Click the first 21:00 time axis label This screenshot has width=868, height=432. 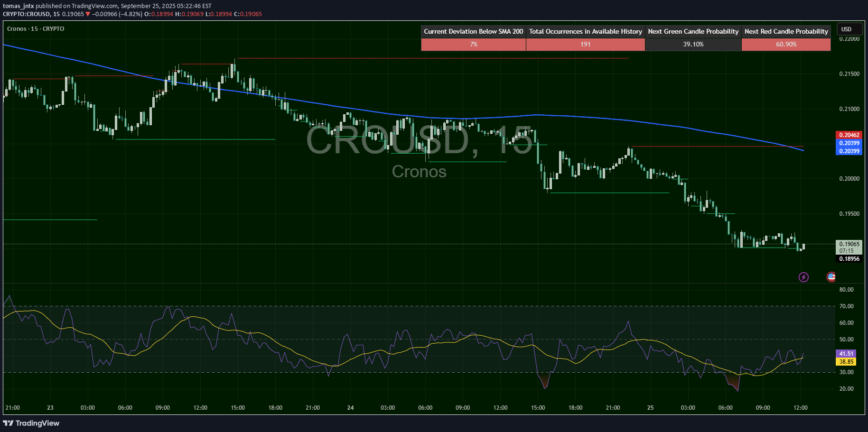[x=13, y=408]
